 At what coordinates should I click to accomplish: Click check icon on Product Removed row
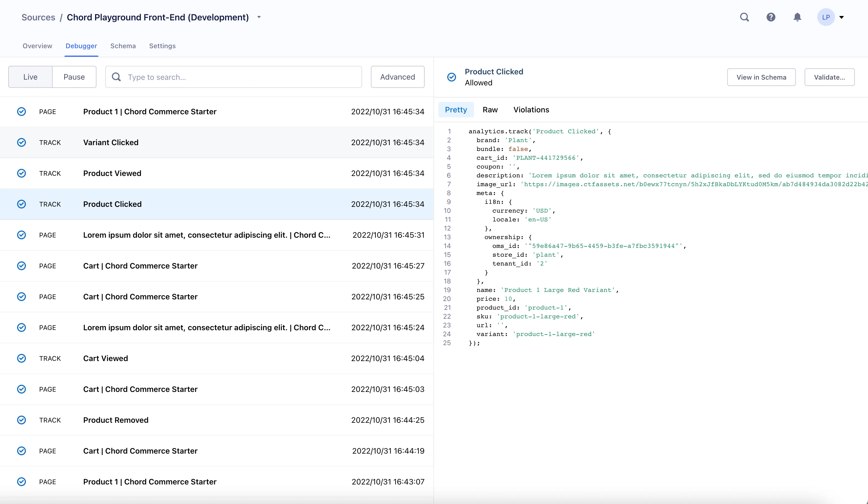click(x=21, y=420)
